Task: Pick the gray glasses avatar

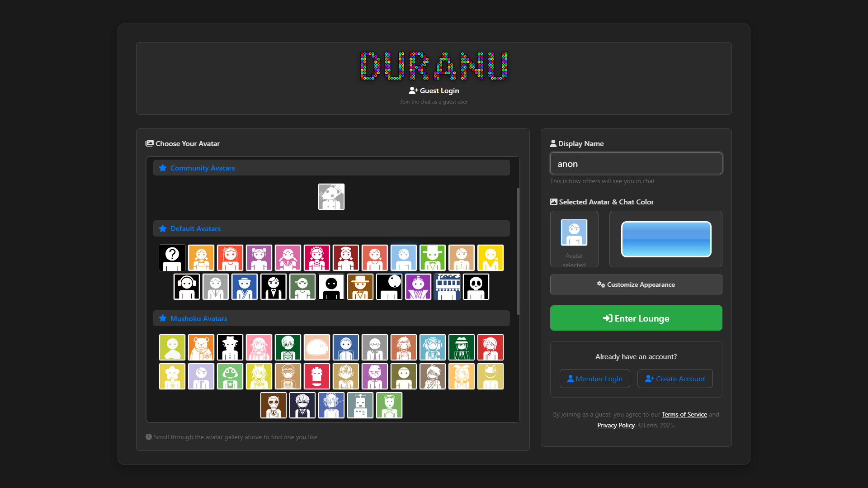Action: tap(374, 347)
